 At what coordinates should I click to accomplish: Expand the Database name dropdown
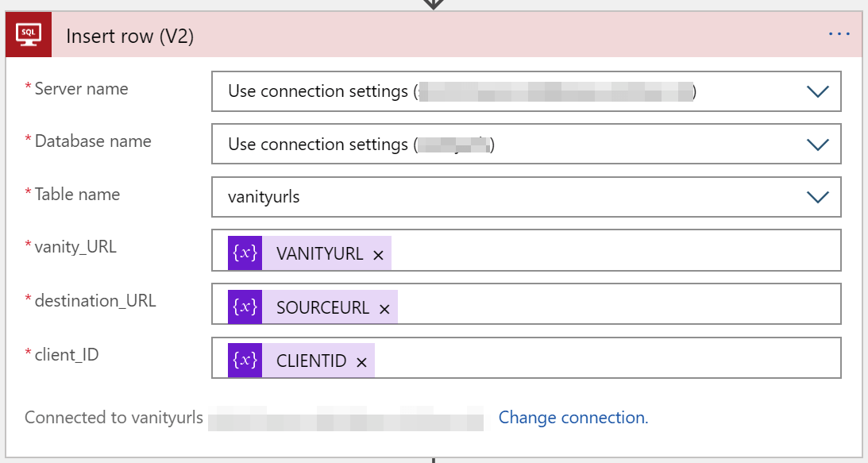[817, 144]
